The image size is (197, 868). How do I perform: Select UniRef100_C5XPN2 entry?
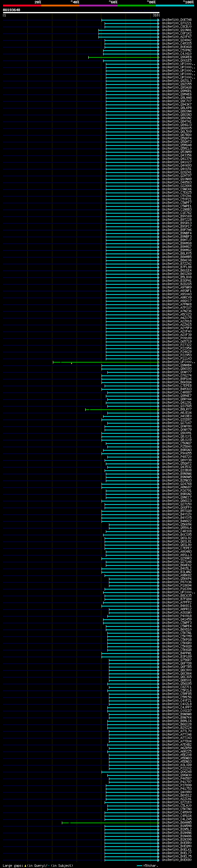click(177, 50)
